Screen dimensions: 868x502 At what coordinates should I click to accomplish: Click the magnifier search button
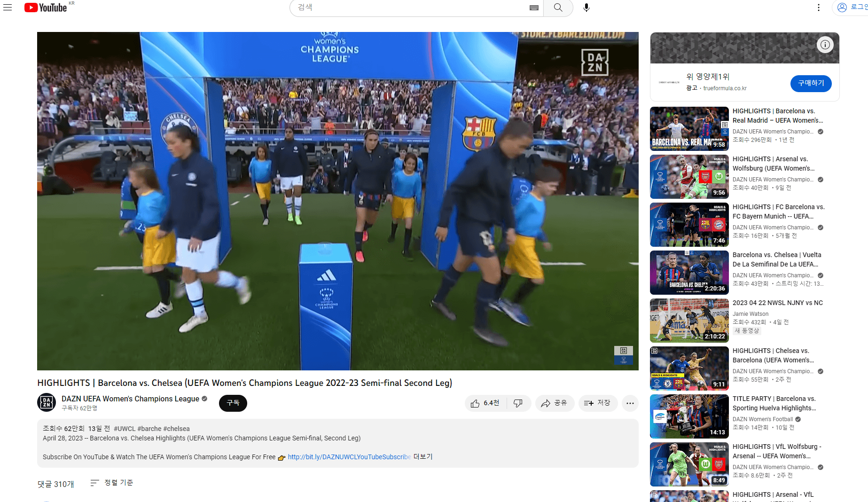pyautogui.click(x=558, y=8)
